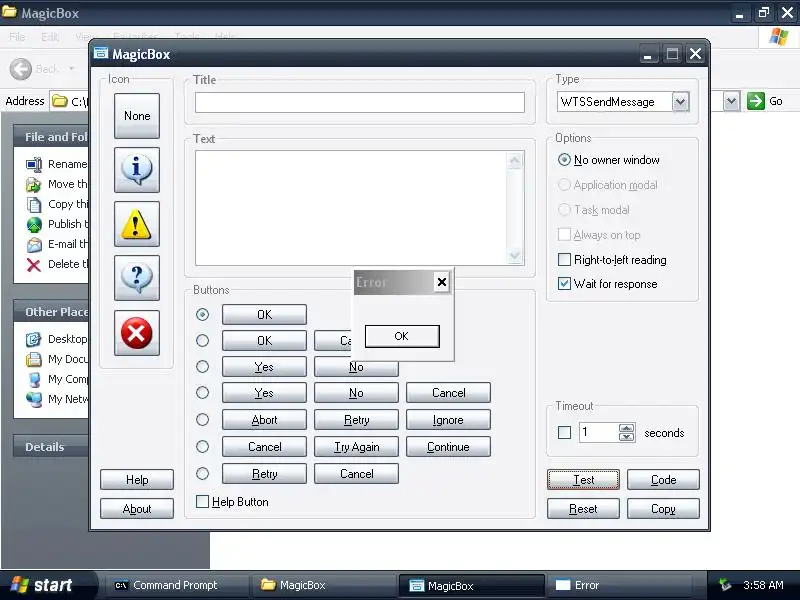800x600 pixels.
Task: Enable the Help Button checkbox
Action: tap(203, 502)
